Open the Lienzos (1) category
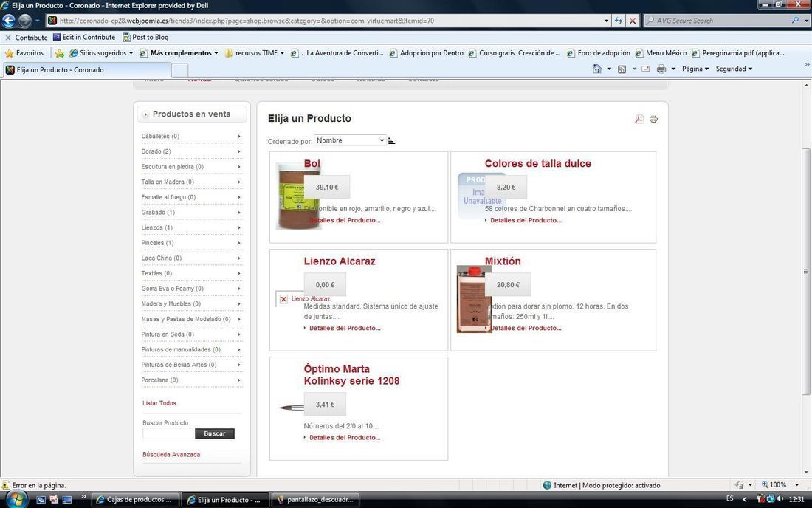Screen dimensions: 812x508 (x=191, y=227)
